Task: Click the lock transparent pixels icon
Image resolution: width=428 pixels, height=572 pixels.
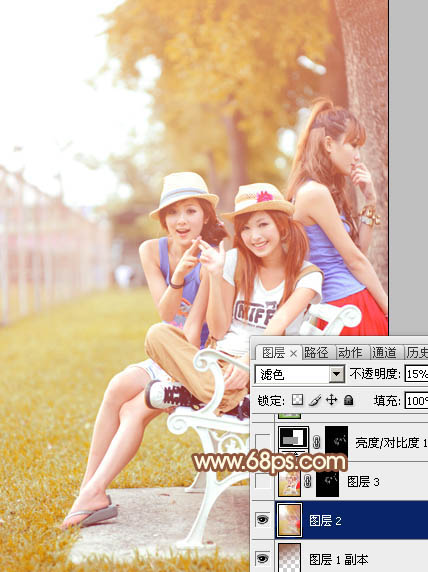Action: click(x=297, y=400)
